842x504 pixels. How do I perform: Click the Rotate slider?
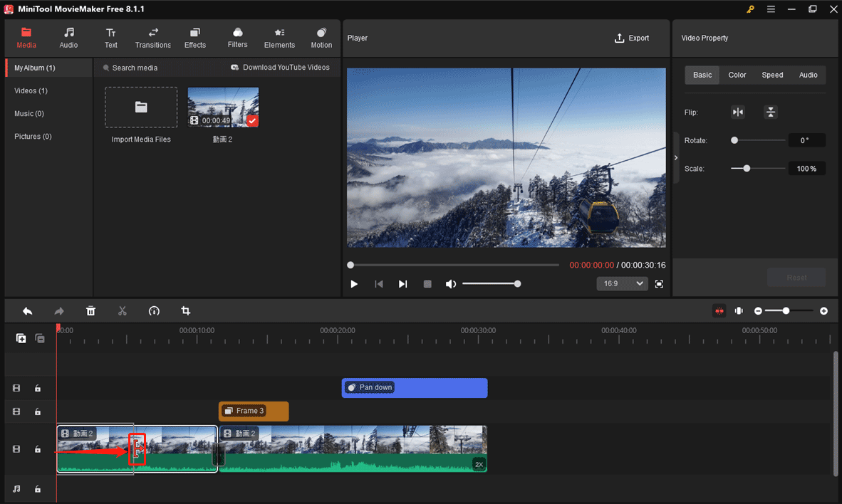pos(758,141)
